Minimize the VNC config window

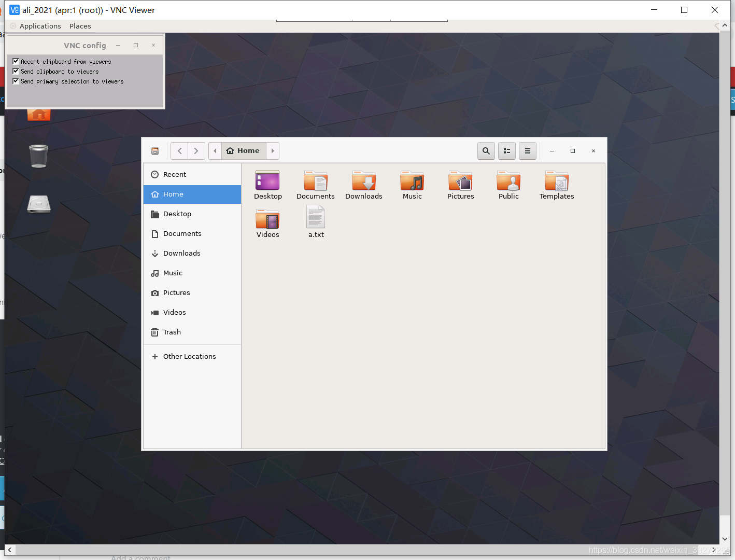(x=118, y=46)
